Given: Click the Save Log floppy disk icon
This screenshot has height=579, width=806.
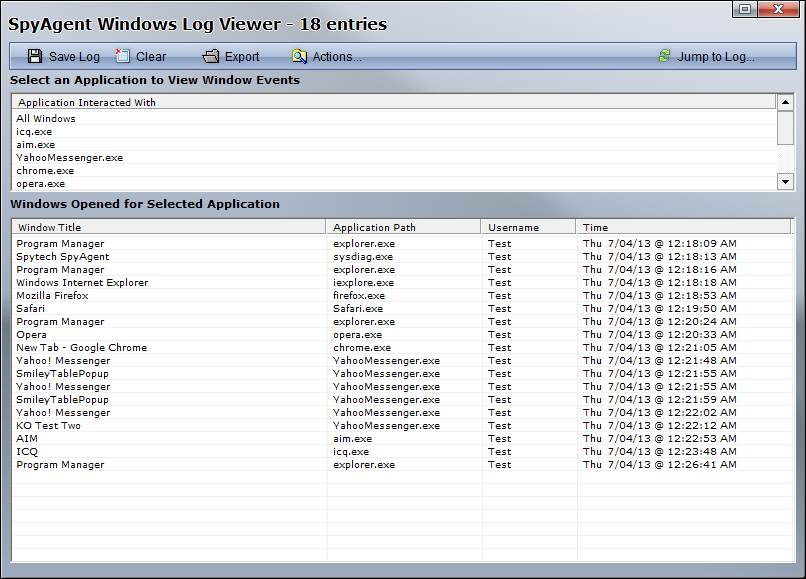Looking at the screenshot, I should pos(35,57).
